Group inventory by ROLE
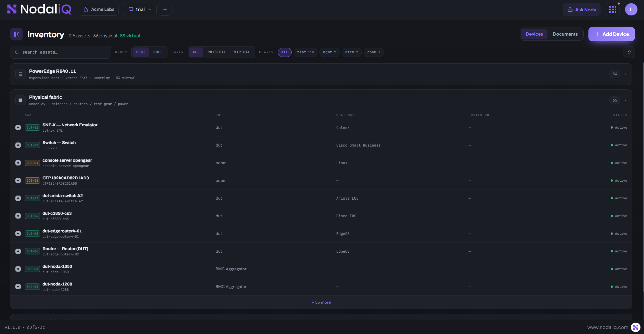644x334 pixels. pos(158,52)
